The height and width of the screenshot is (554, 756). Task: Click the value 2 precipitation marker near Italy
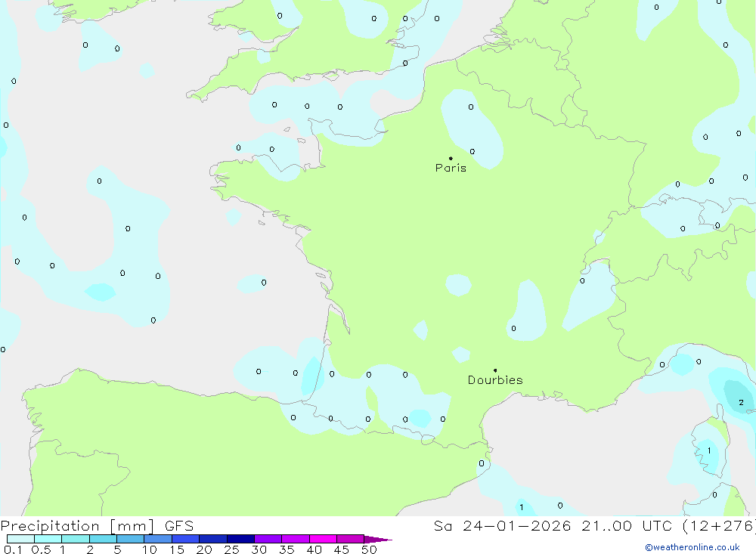tap(741, 403)
